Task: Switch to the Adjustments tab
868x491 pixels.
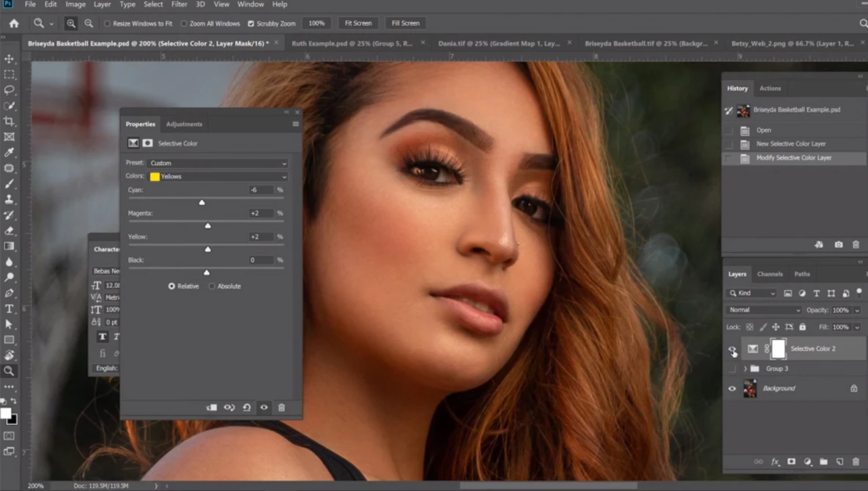Action: [x=184, y=124]
